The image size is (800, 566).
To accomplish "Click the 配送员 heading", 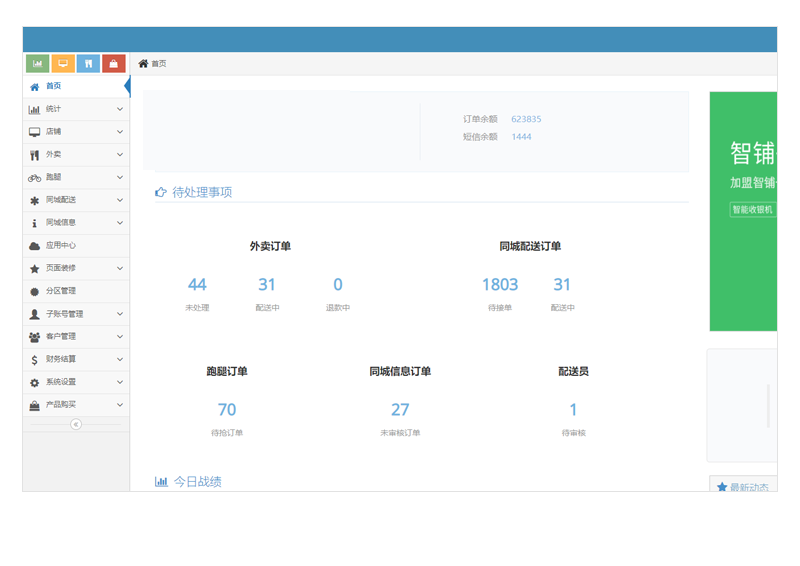I will (573, 372).
